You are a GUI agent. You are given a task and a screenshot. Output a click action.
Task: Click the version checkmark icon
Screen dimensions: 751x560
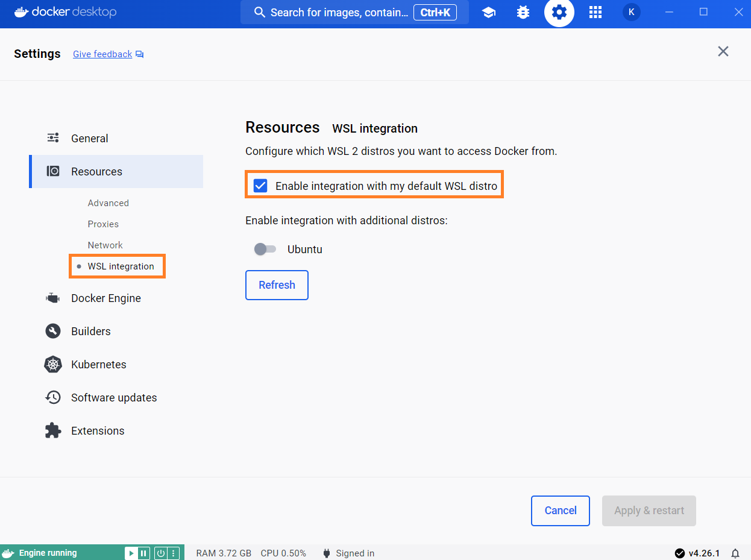pos(680,553)
